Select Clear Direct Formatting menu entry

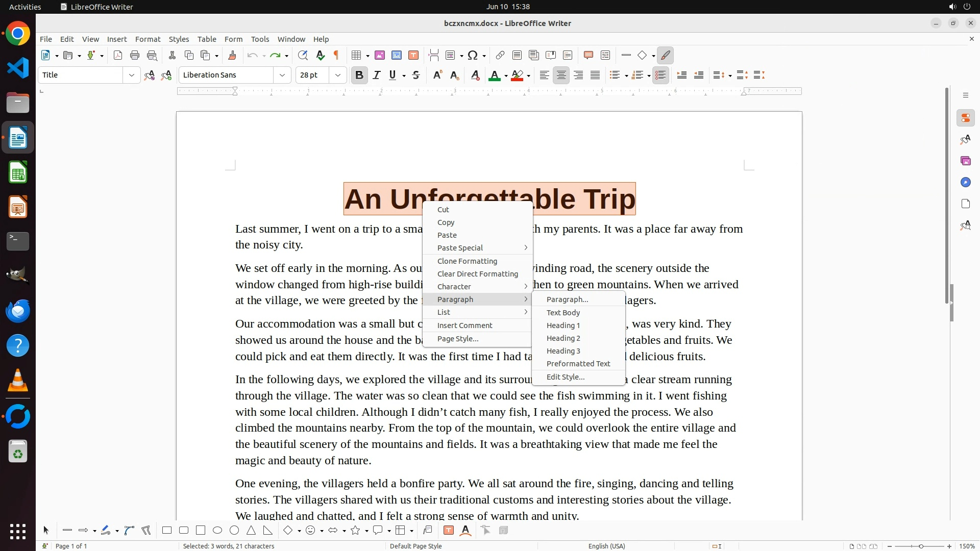click(477, 274)
